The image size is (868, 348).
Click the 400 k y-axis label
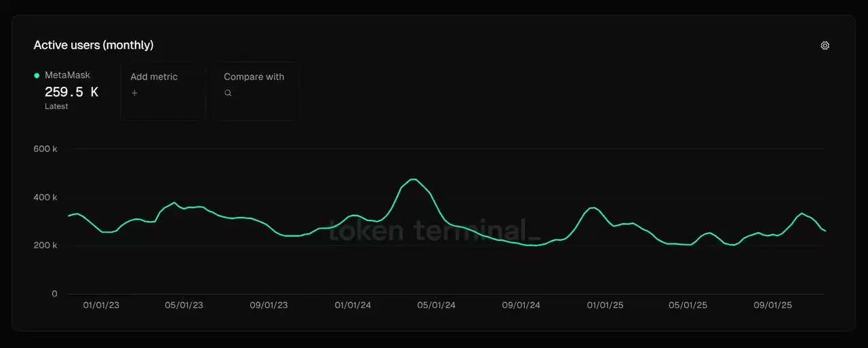coord(45,197)
